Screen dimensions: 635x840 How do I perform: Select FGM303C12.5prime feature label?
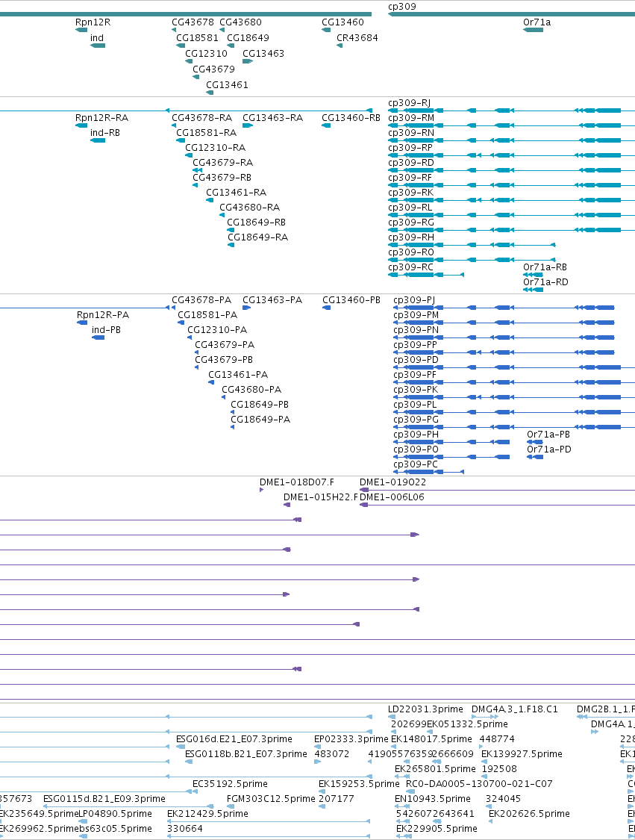[271, 799]
